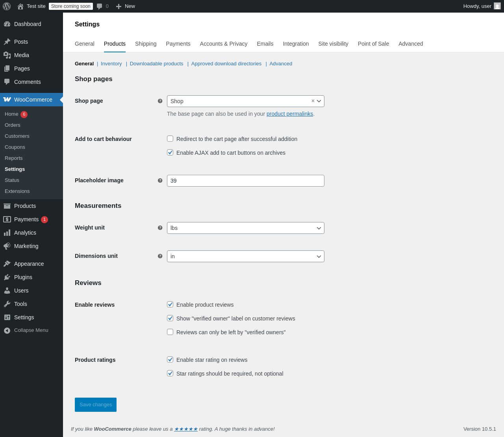This screenshot has width=504, height=437.
Task: Open Status in WooCommerce submenu
Action: [12, 180]
